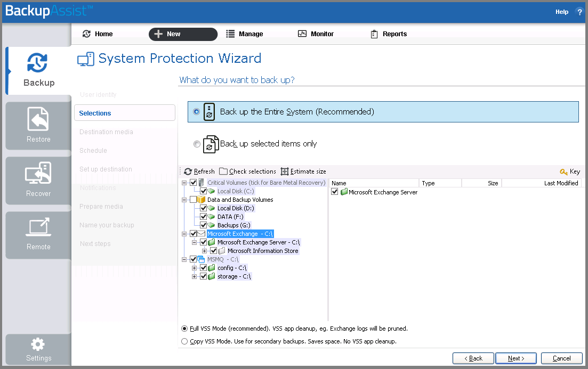Click the Microsoft Information Store icon
Image resolution: width=588 pixels, height=369 pixels.
point(222,251)
